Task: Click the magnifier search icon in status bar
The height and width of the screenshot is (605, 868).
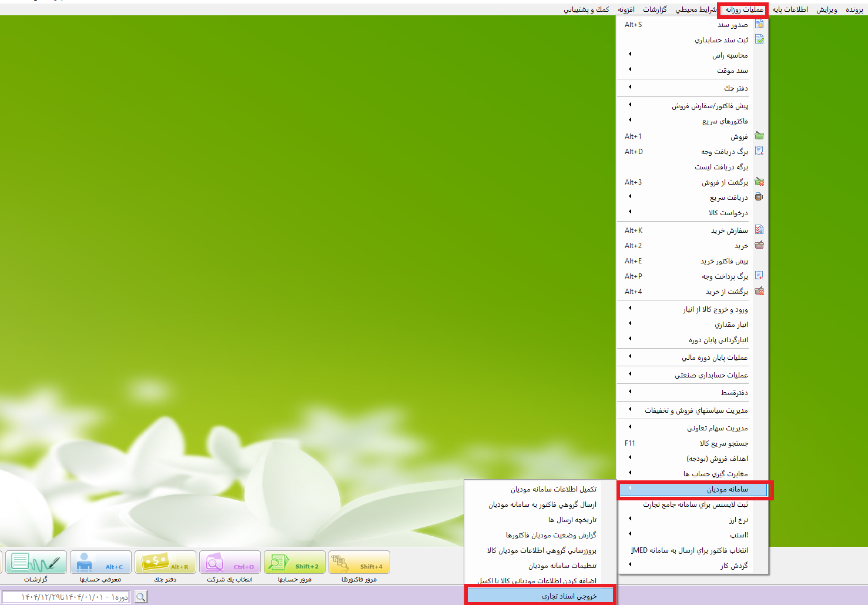Action: (x=141, y=597)
